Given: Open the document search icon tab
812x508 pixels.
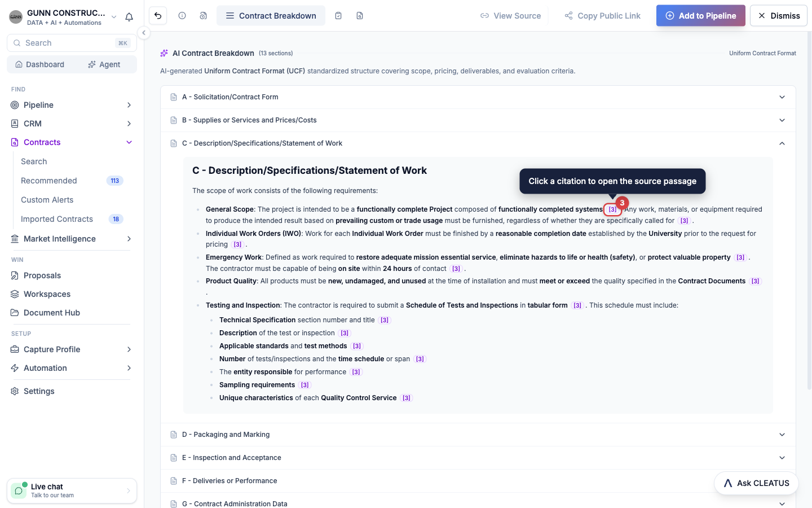Looking at the screenshot, I should pyautogui.click(x=360, y=16).
